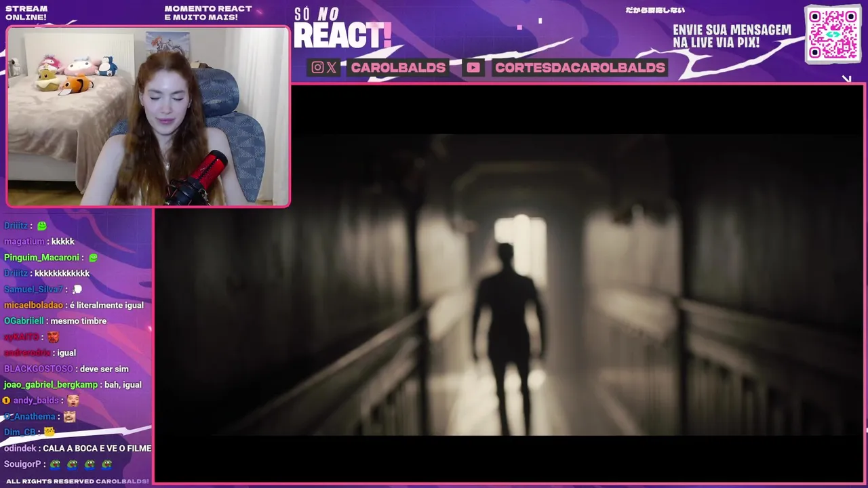Click magatium's 'kkkkk' message
This screenshot has height=488, width=868.
point(63,241)
